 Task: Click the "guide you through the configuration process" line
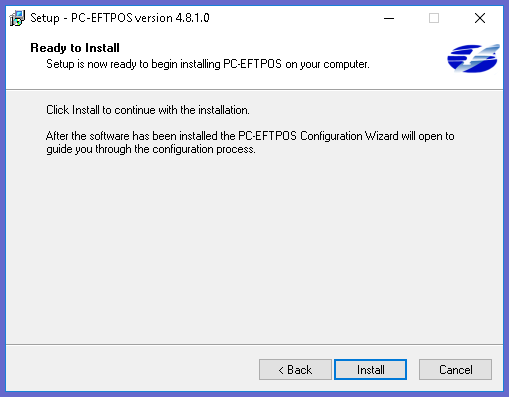151,149
